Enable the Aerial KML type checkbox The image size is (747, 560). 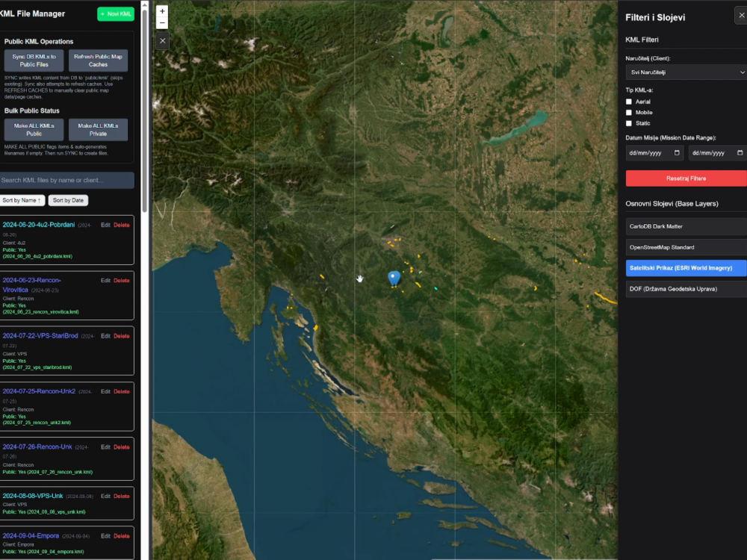629,102
